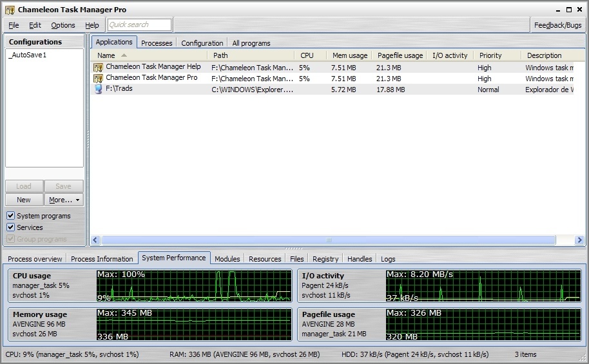Viewport: 589px width, 364px height.
Task: Click the Pagefile usage graph
Action: (483, 325)
